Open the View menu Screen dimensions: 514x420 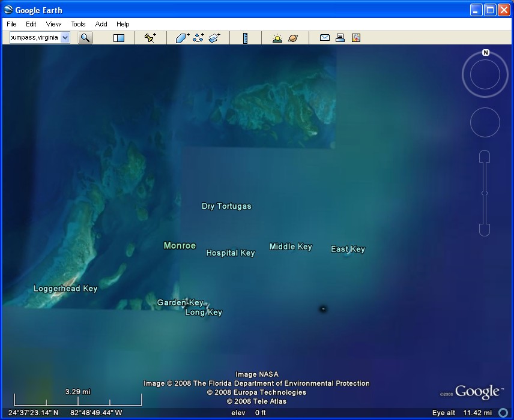click(x=53, y=24)
